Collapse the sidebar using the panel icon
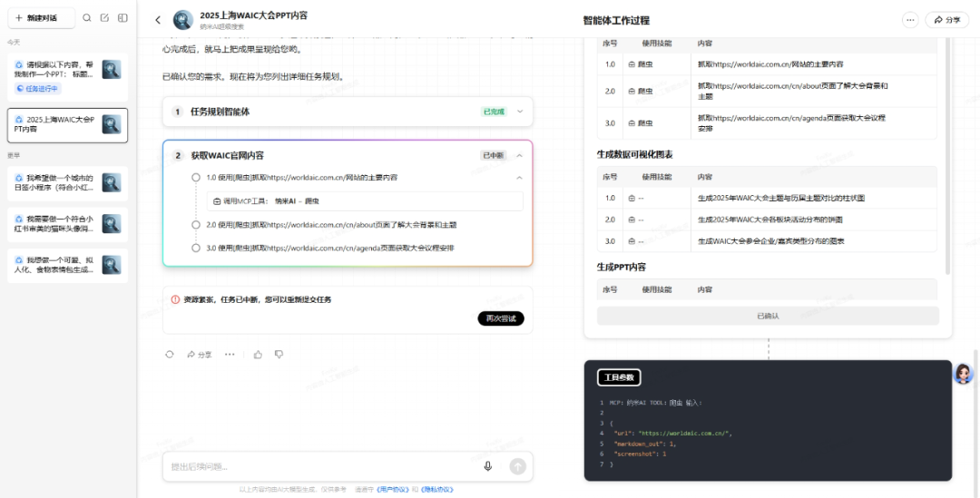Viewport: 980px width, 498px height. pyautogui.click(x=122, y=18)
